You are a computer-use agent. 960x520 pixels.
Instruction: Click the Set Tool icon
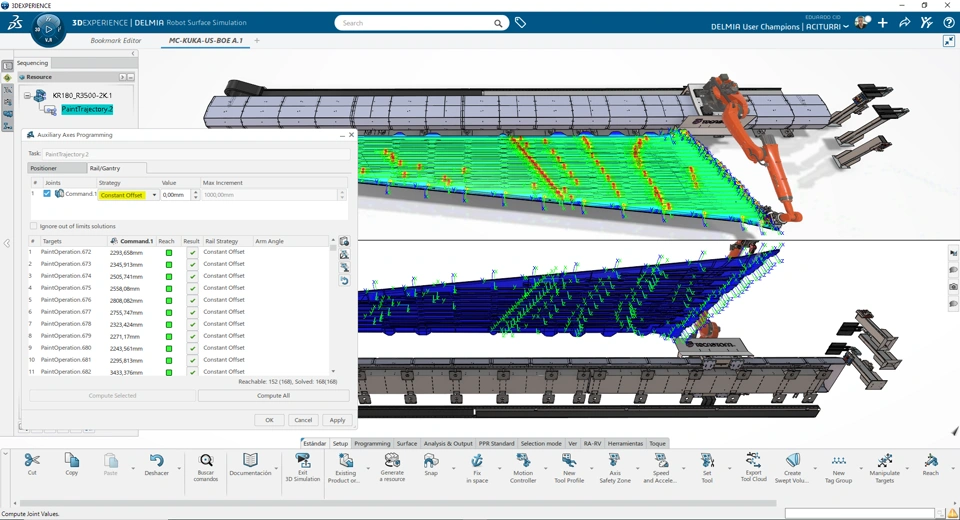tap(707, 461)
